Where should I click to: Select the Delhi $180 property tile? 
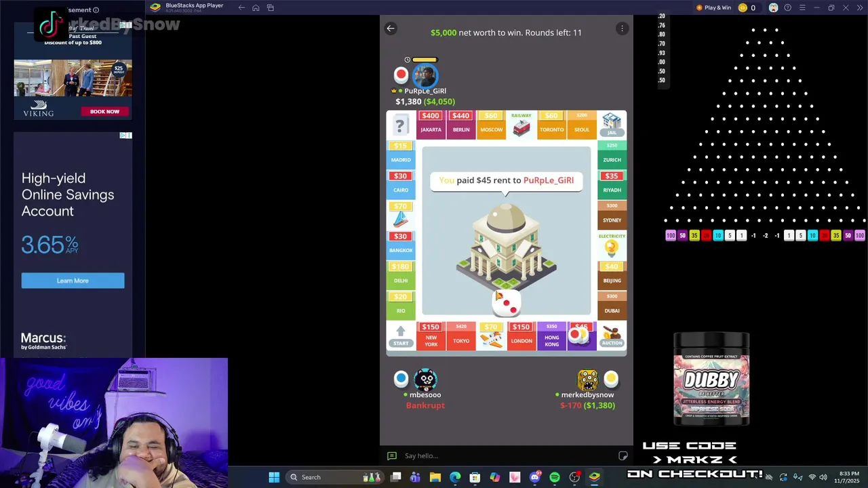click(x=401, y=275)
